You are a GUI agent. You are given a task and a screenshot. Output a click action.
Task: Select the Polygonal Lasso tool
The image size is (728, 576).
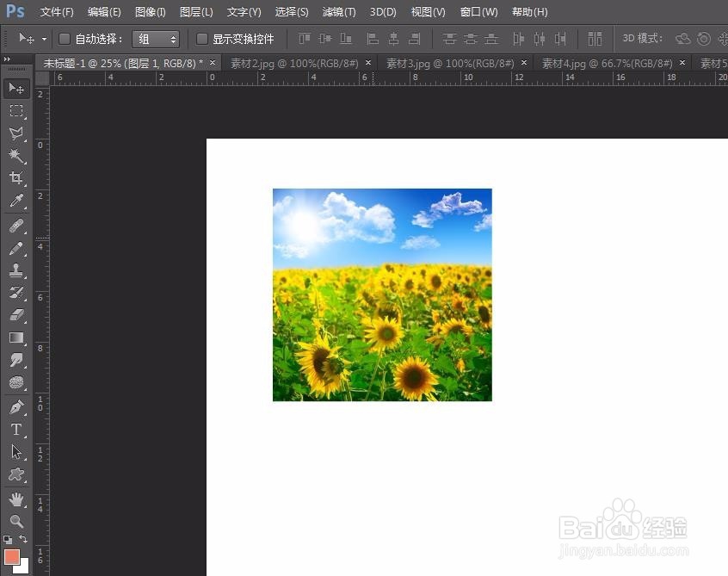point(16,133)
